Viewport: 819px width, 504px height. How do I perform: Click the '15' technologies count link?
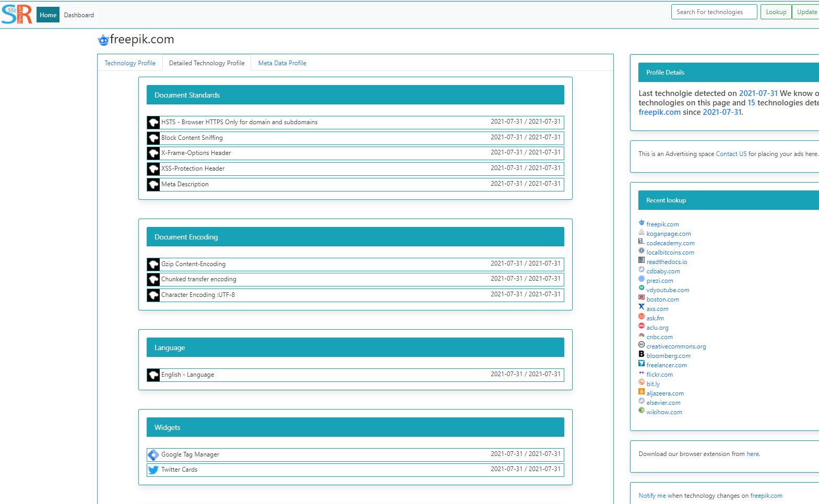pos(751,103)
